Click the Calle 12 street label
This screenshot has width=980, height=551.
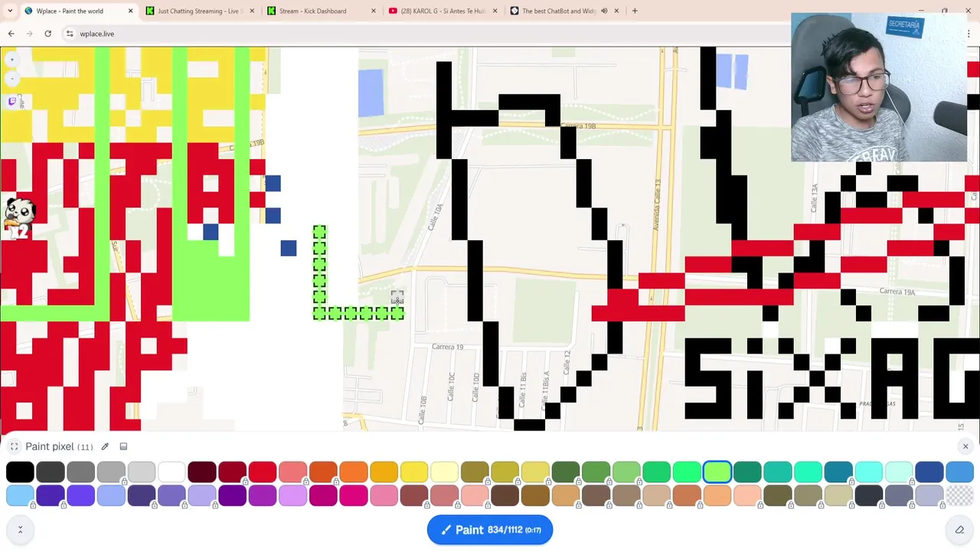(567, 362)
